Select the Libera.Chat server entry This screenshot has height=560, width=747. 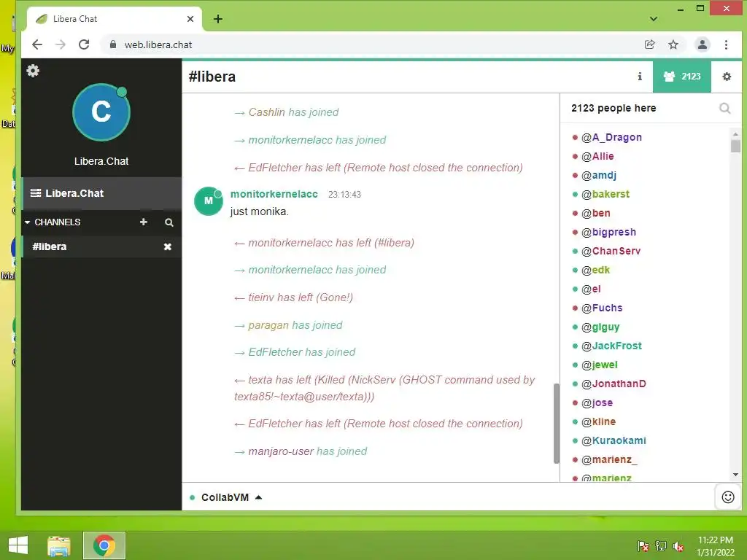(101, 193)
